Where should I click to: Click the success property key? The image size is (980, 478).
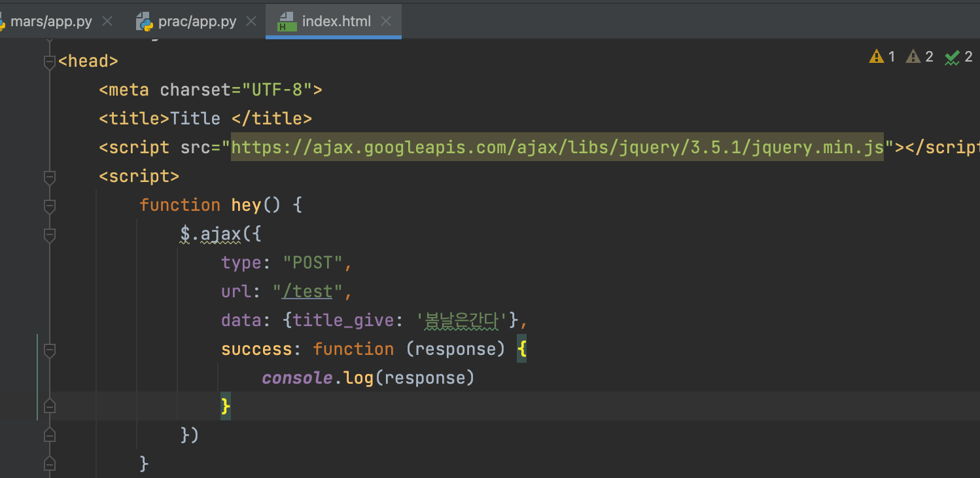coord(256,350)
